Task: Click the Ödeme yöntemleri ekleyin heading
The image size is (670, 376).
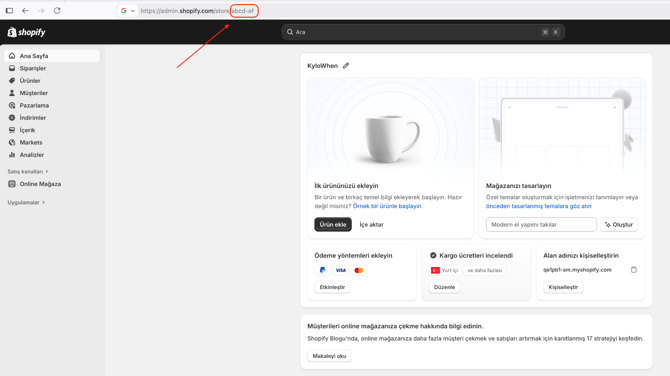Action: (353, 256)
